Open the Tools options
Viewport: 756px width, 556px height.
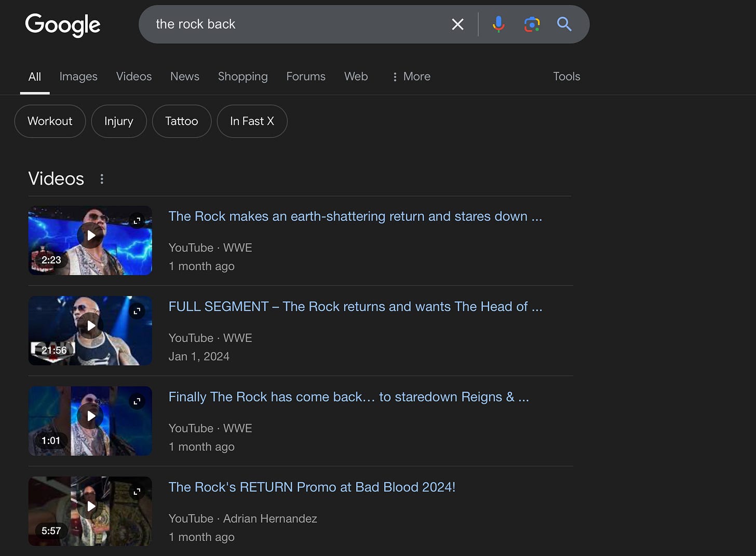(566, 76)
